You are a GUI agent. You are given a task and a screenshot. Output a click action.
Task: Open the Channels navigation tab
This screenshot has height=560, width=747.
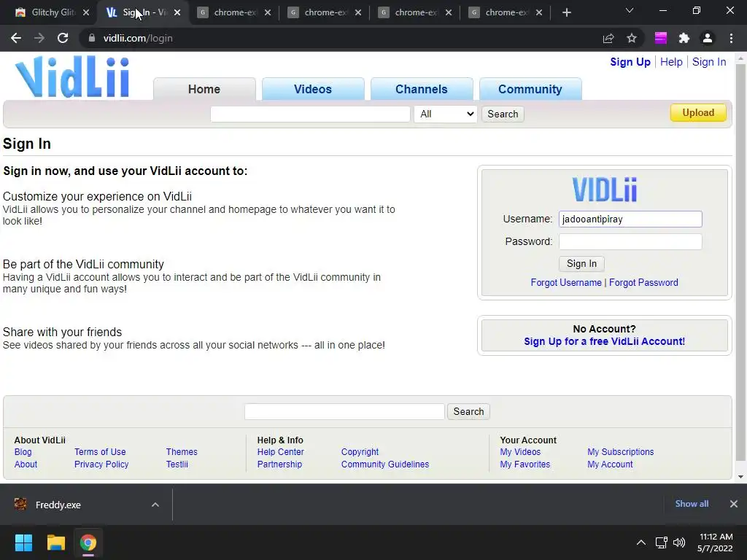pos(422,89)
